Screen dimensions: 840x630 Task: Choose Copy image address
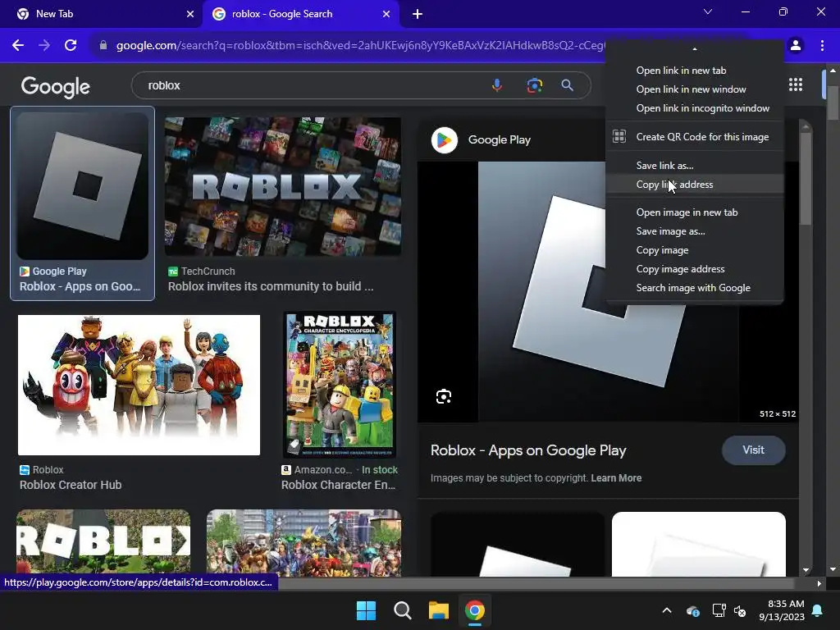click(x=695, y=269)
